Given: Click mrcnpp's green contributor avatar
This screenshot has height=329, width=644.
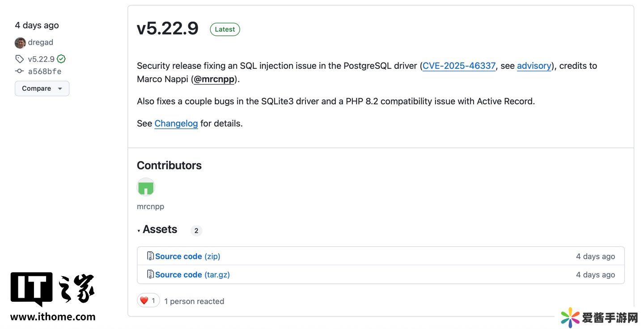Looking at the screenshot, I should (x=146, y=187).
